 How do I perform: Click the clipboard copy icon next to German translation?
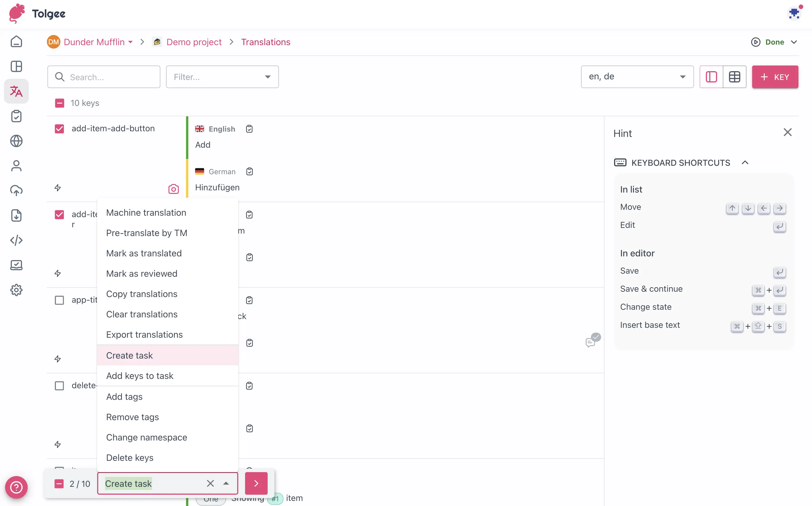(249, 171)
